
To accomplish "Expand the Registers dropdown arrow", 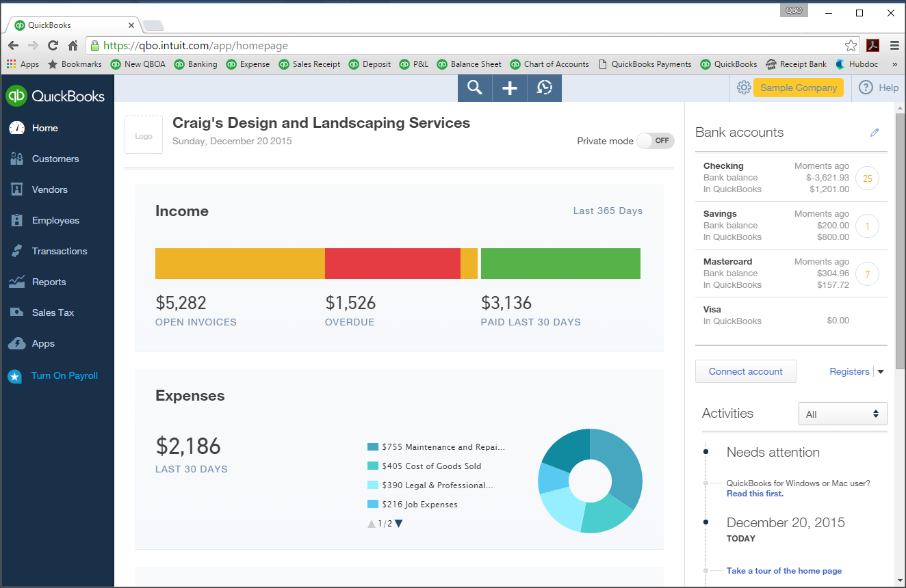I will point(881,372).
